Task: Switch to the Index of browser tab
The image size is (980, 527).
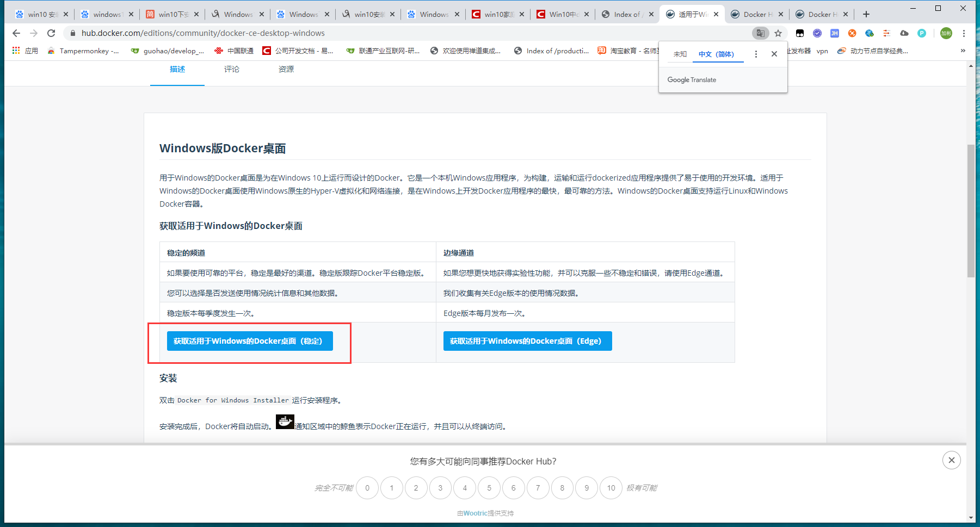Action: coord(627,14)
